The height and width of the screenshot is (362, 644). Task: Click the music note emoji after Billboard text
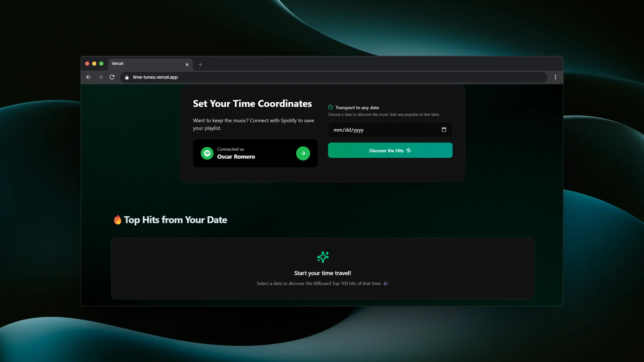click(x=385, y=284)
